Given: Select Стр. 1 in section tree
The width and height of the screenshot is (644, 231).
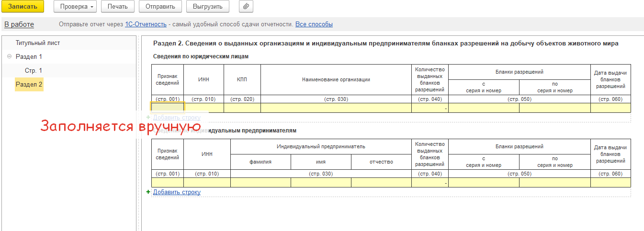Looking at the screenshot, I should coord(34,70).
